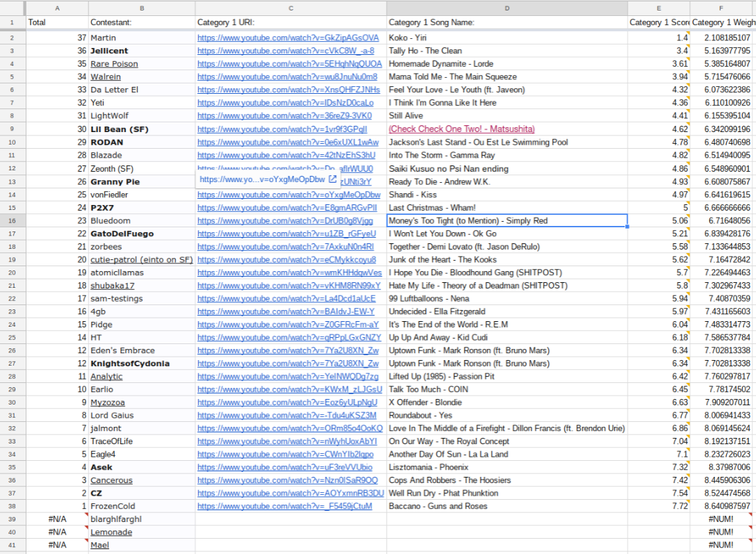Open Jellicent's YouTube link cVkC8W_-a-8

click(285, 51)
